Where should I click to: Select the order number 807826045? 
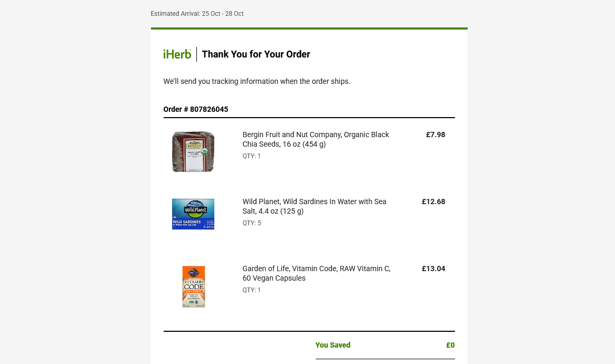click(x=209, y=109)
